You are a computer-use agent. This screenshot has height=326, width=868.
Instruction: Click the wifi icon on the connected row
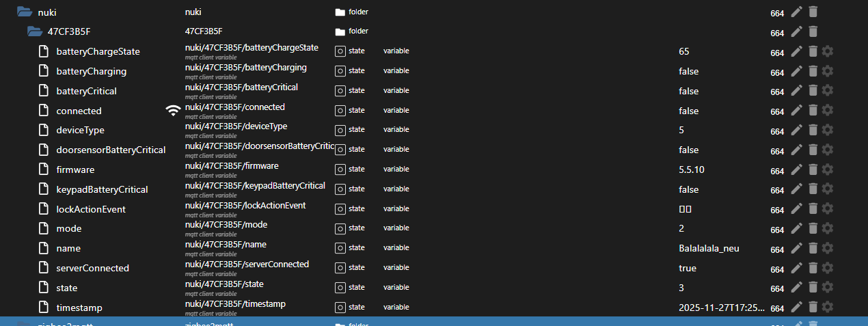[174, 111]
